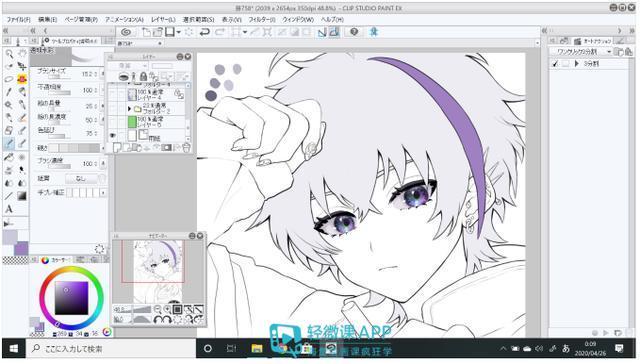The width and height of the screenshot is (640, 364).
Task: Select the eraser tool
Action: 9,131
